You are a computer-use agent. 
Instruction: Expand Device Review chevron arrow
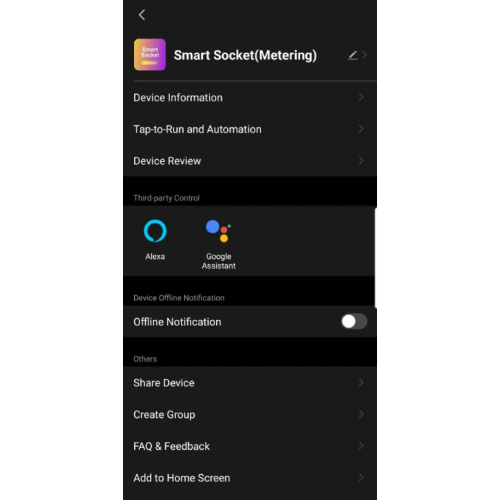tap(361, 161)
